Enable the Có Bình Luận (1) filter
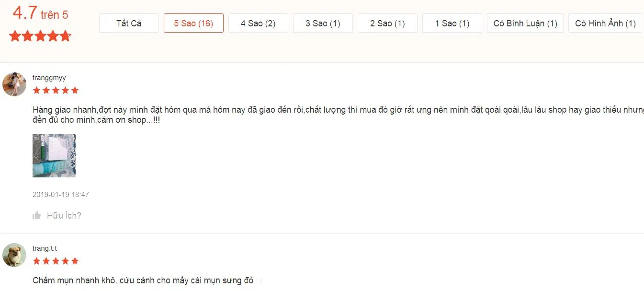The height and width of the screenshot is (291, 644). point(525,23)
